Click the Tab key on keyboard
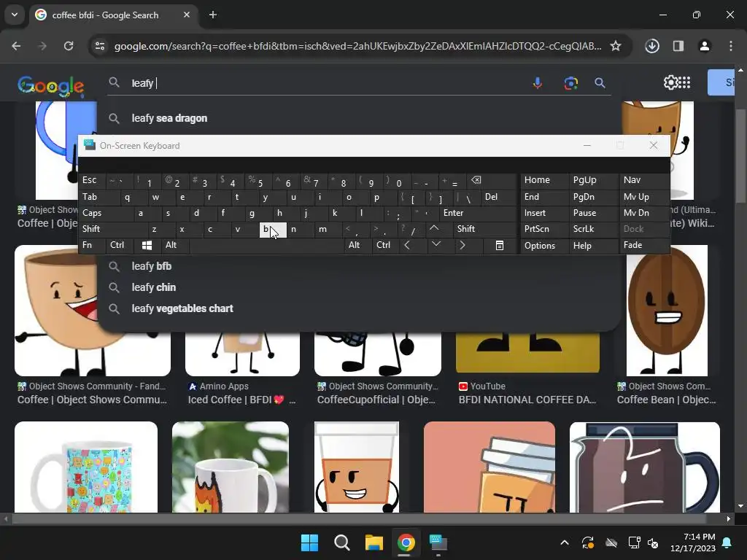The height and width of the screenshot is (560, 747). coord(98,197)
